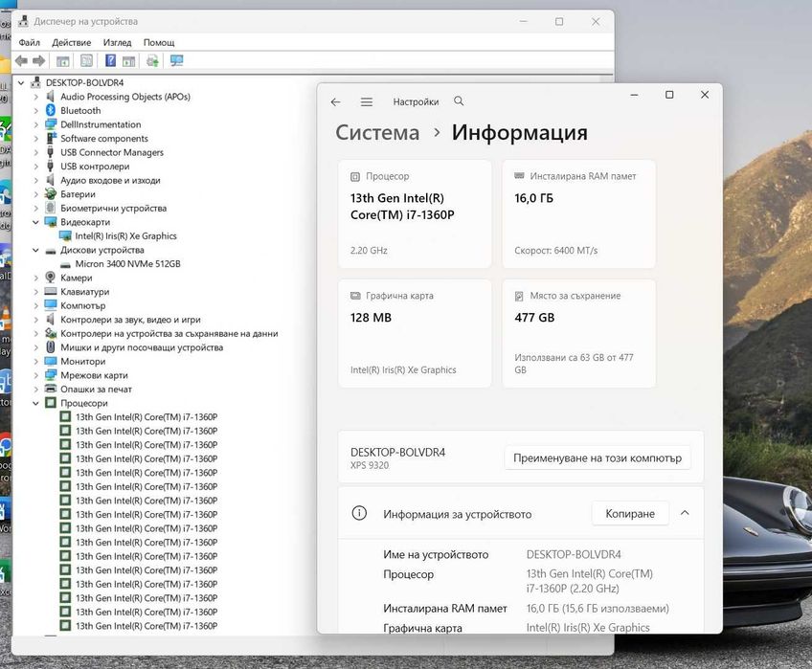The width and height of the screenshot is (812, 669).
Task: Select Контролери за звук, видео и игри
Action: tap(130, 320)
